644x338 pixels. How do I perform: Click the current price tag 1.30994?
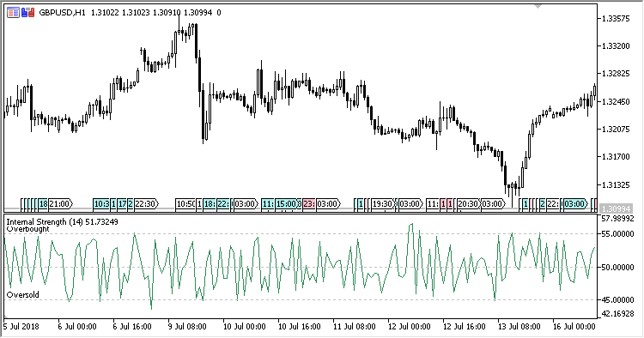click(x=615, y=208)
